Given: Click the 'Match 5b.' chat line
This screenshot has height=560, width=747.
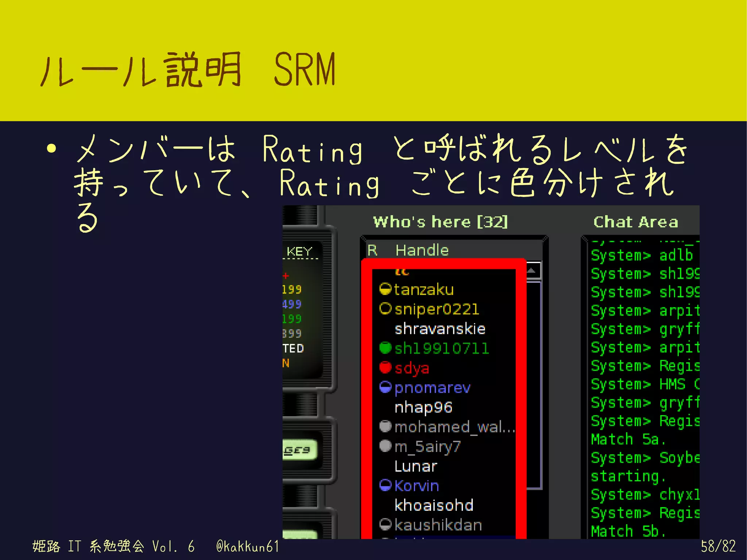Looking at the screenshot, I should coord(628,531).
